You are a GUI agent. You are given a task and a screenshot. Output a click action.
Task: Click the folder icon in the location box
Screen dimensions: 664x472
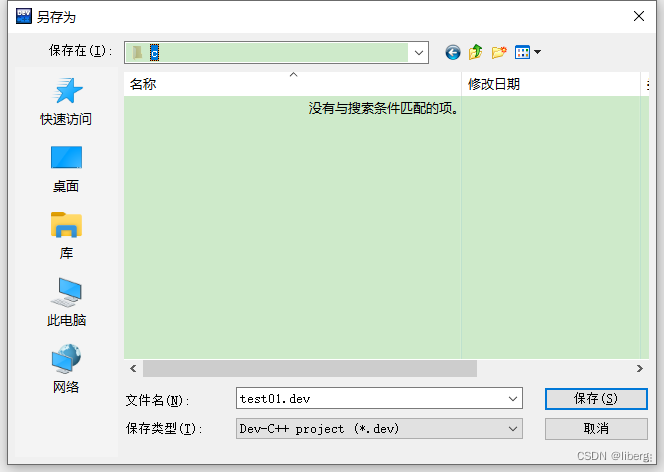(x=138, y=53)
